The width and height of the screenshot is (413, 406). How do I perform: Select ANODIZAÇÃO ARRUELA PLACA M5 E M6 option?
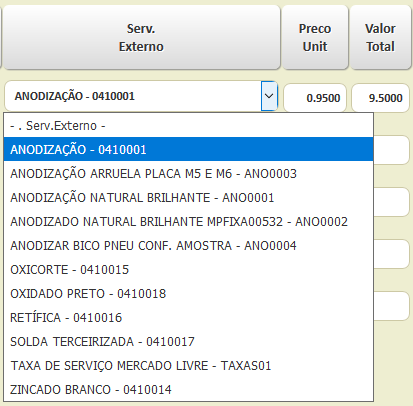pos(188,173)
